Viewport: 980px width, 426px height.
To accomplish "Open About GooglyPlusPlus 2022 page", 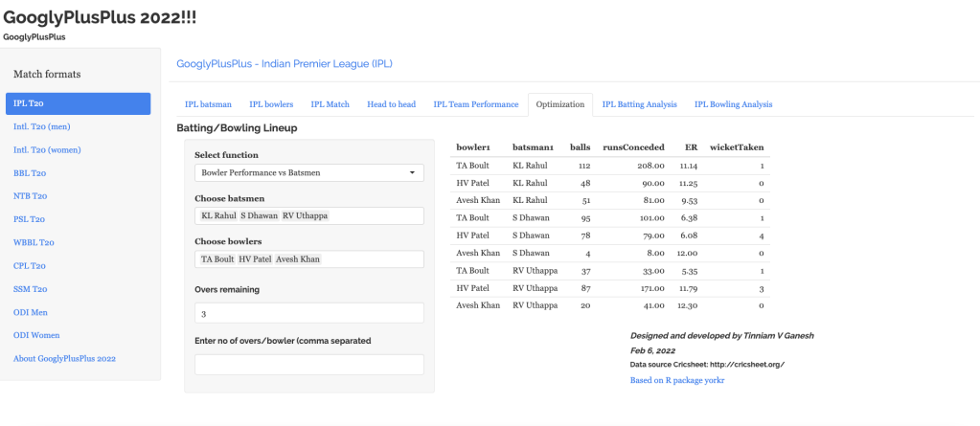I will (x=64, y=358).
